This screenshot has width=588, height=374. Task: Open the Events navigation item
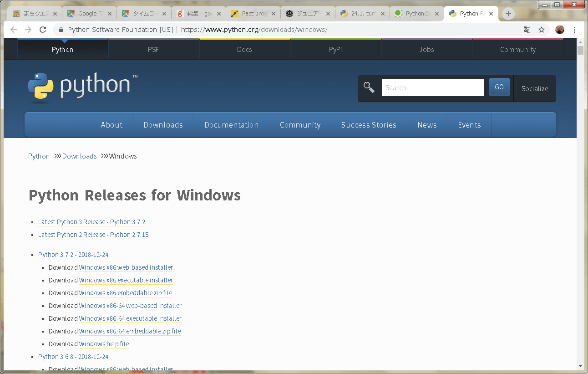(469, 125)
